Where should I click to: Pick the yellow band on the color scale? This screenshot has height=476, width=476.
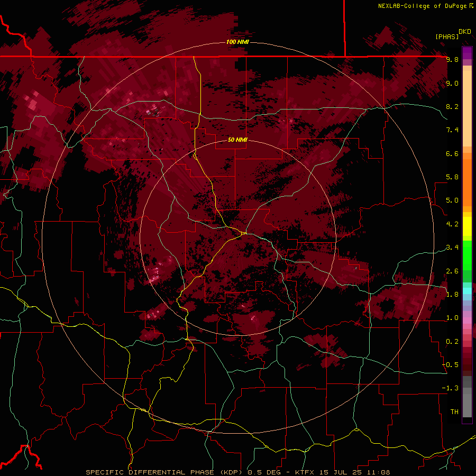coord(467,226)
